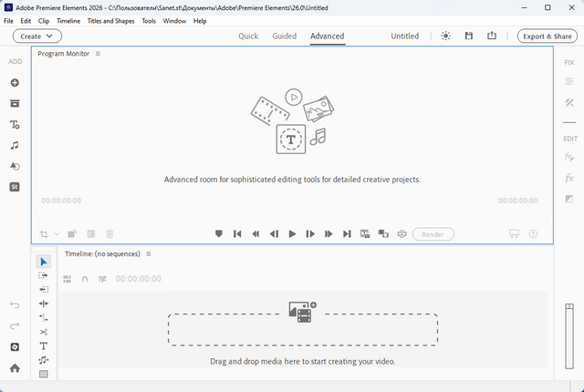The image size is (584, 392).
Task: Open the crop options dropdown arrow
Action: click(x=56, y=235)
